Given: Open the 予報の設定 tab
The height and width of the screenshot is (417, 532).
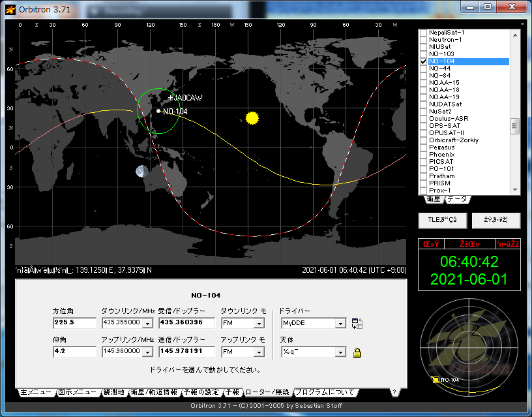Looking at the screenshot, I should point(201,392).
